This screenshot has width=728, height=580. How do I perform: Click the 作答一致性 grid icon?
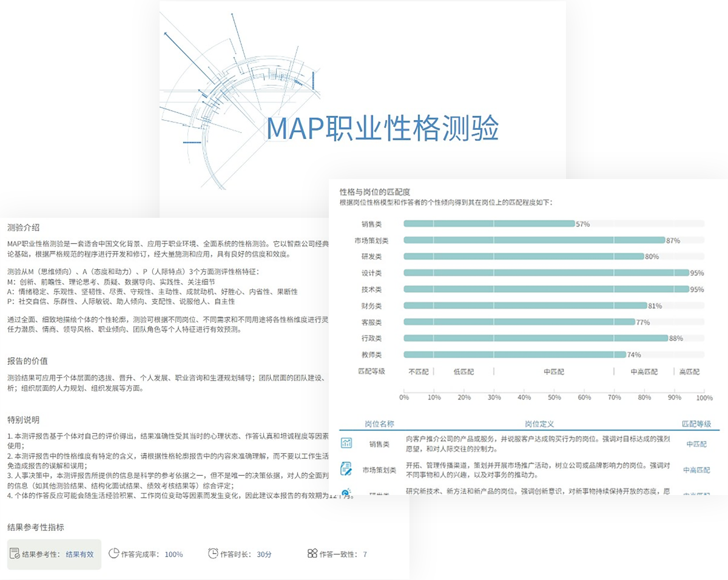click(312, 553)
